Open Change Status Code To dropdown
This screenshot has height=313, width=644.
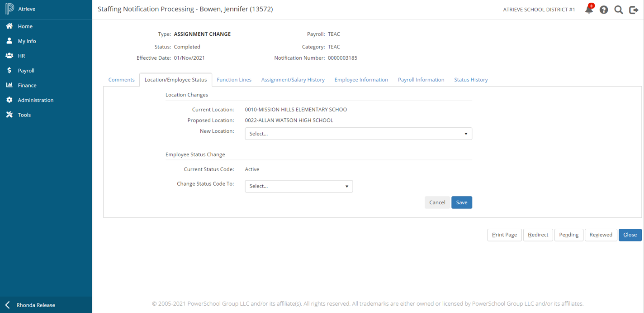[x=298, y=186]
